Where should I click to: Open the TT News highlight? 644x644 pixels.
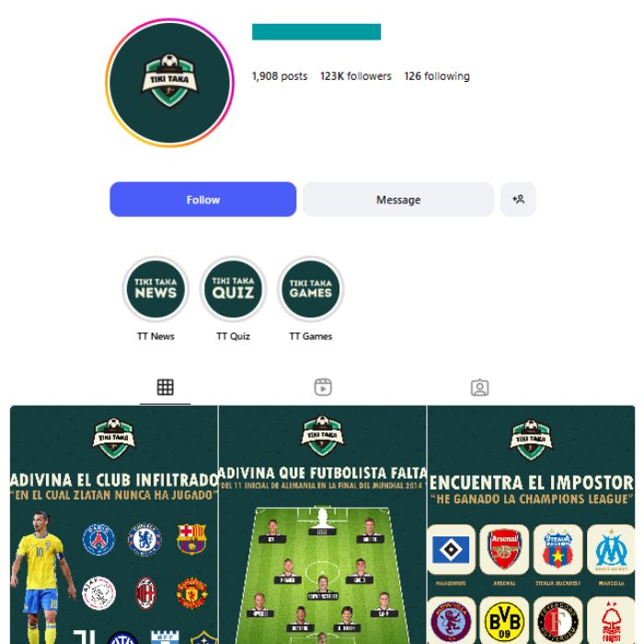(155, 289)
